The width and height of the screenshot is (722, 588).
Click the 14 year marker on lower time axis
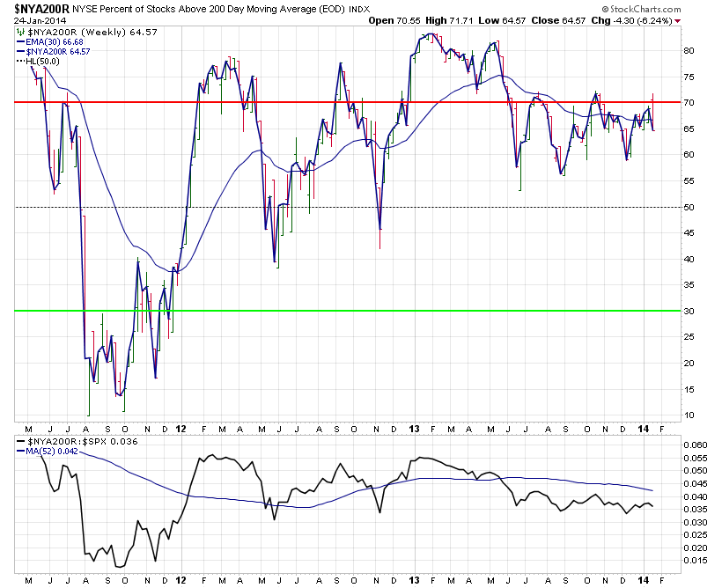(644, 580)
